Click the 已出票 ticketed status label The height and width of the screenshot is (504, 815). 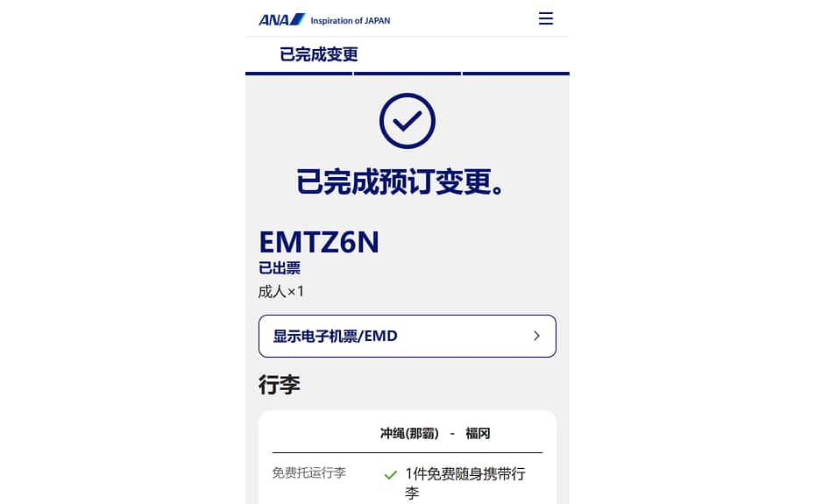(280, 268)
